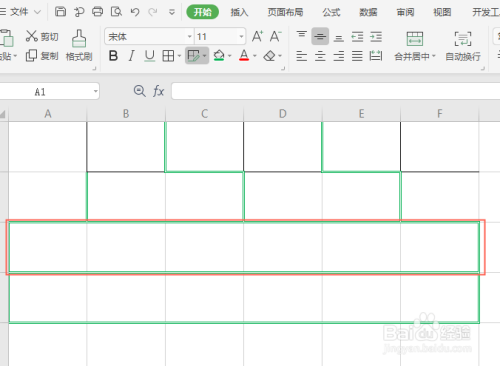Image resolution: width=500 pixels, height=366 pixels.
Task: Increase indent icon
Action: [376, 36]
